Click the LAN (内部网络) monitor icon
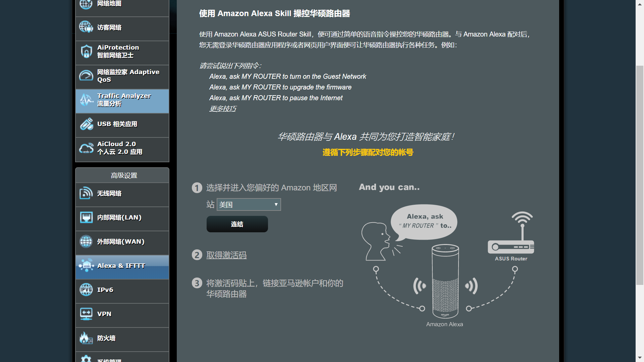Image resolution: width=644 pixels, height=362 pixels. 86,217
